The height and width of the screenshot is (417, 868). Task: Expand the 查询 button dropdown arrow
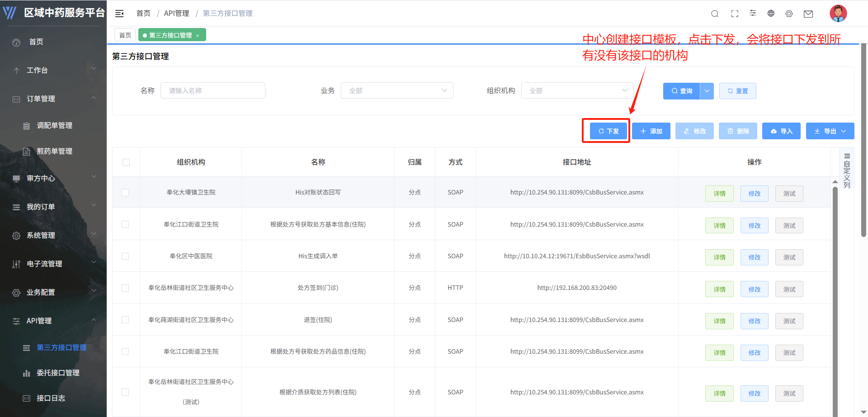point(707,91)
